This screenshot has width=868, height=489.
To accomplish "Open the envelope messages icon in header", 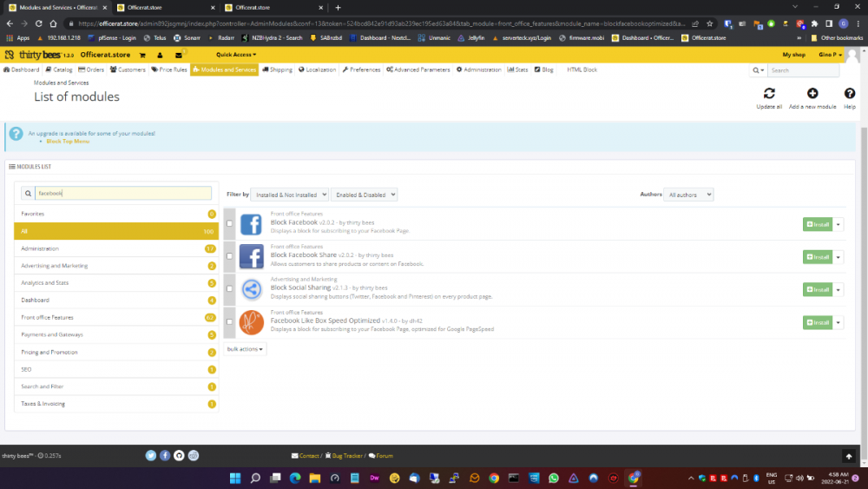I will click(x=179, y=55).
